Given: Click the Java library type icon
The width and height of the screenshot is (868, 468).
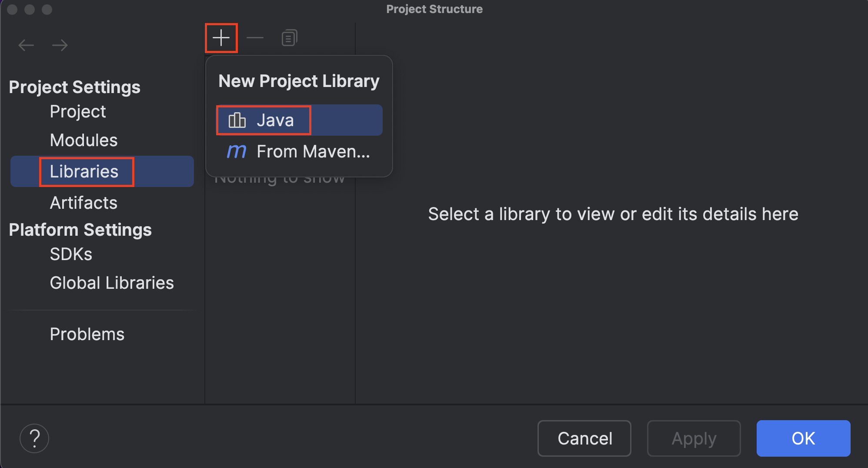Looking at the screenshot, I should pos(237,120).
